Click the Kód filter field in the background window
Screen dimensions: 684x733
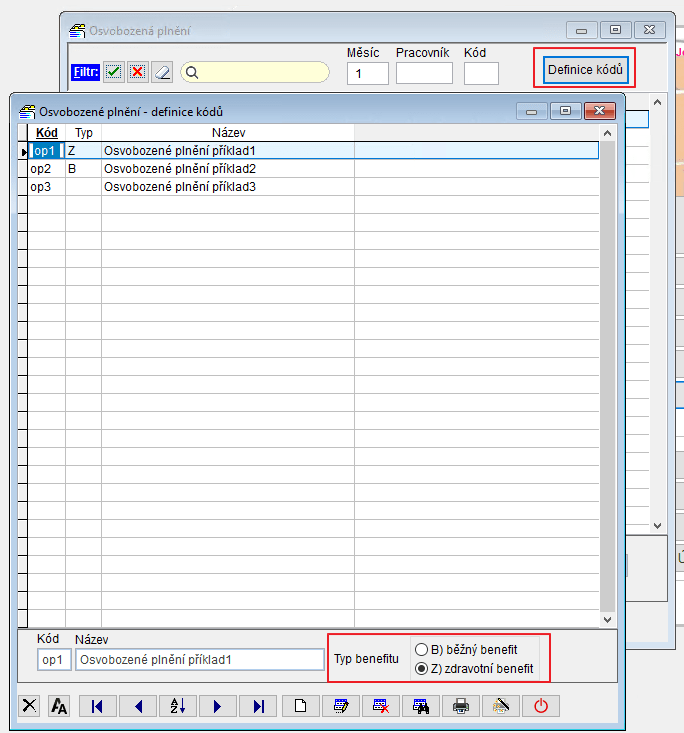(481, 73)
